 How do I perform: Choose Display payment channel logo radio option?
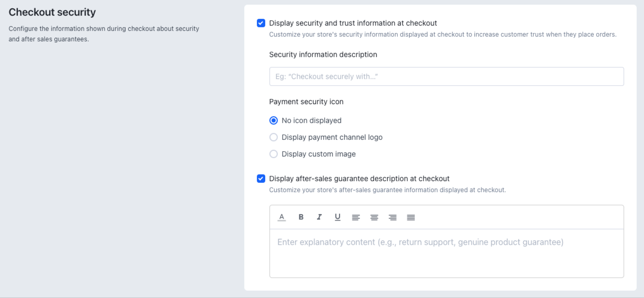tap(274, 137)
